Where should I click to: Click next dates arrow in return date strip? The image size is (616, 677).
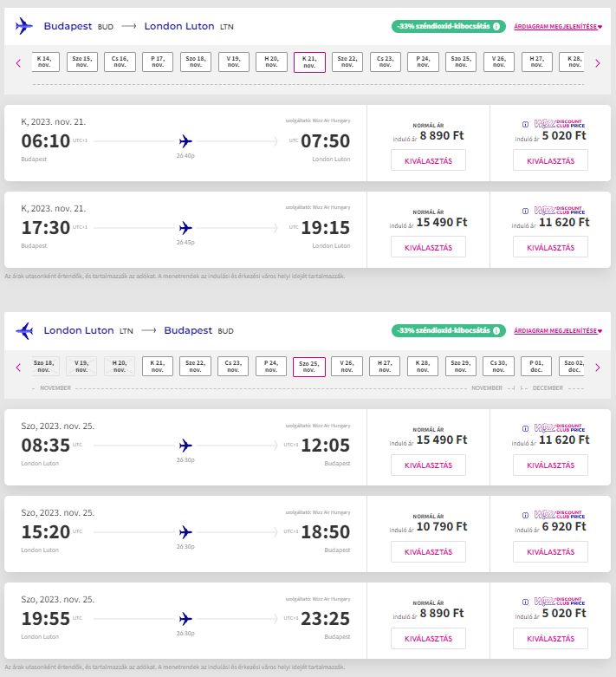point(597,367)
